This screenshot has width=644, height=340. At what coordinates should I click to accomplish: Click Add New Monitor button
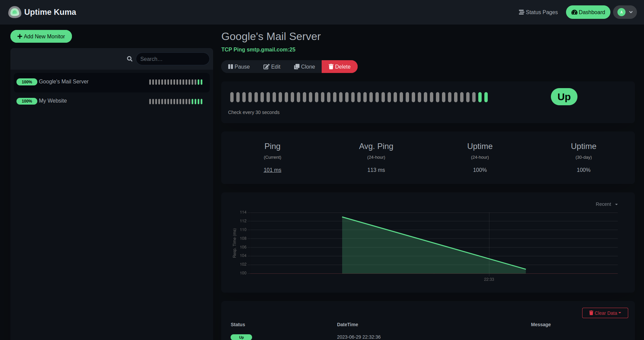point(41,36)
